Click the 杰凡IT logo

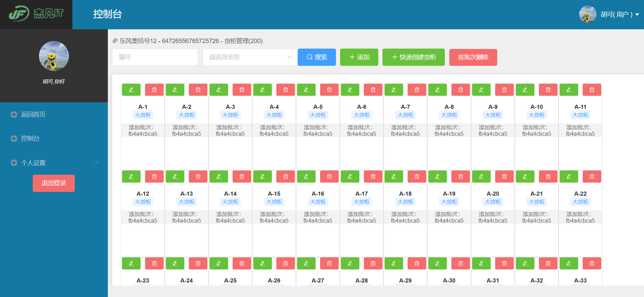36,14
